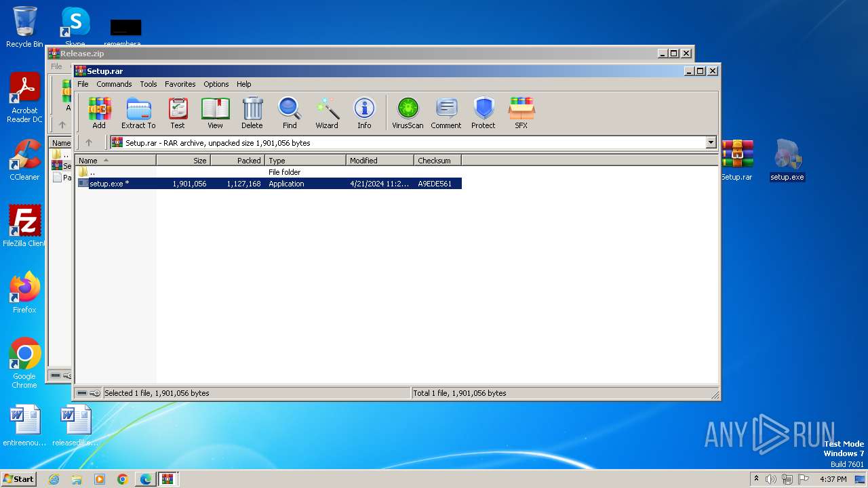Click the network tray icon
This screenshot has height=488, width=868.
(x=787, y=479)
